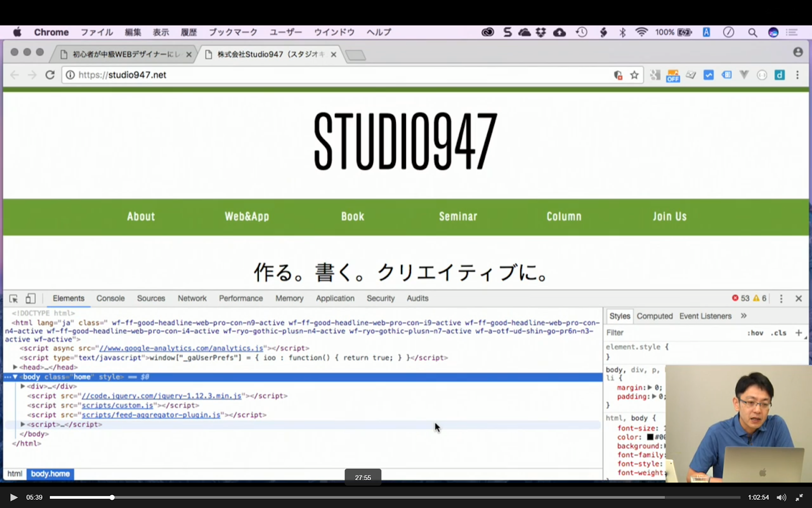Viewport: 812px width, 508px height.
Task: Click the red error count badge
Action: (x=740, y=298)
